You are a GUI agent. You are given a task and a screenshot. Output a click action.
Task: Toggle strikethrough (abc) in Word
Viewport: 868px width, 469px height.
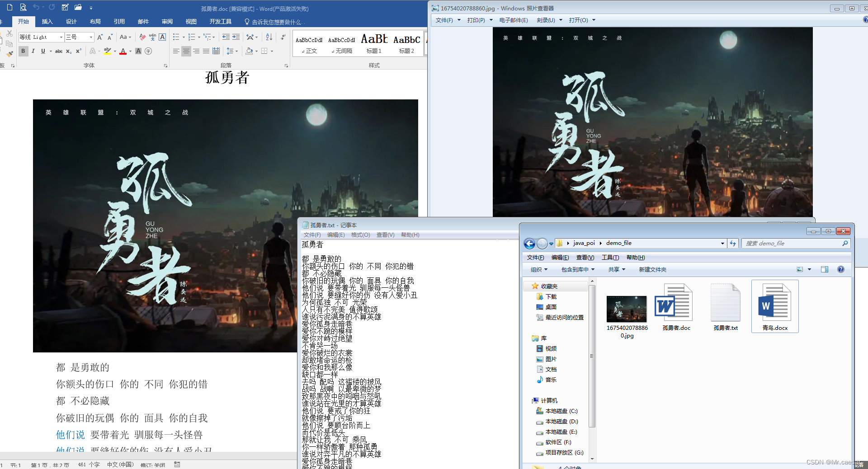click(58, 51)
